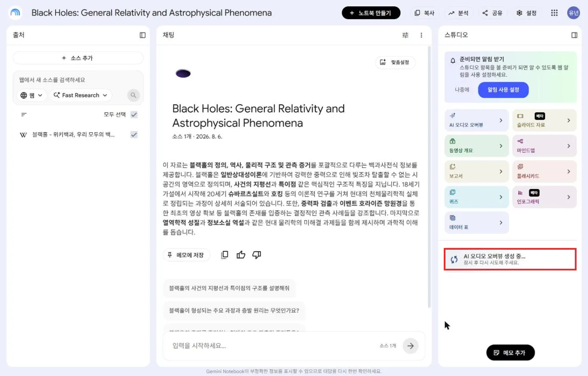The image size is (588, 376).
Task: Open the 공유 share option
Action: pos(493,13)
